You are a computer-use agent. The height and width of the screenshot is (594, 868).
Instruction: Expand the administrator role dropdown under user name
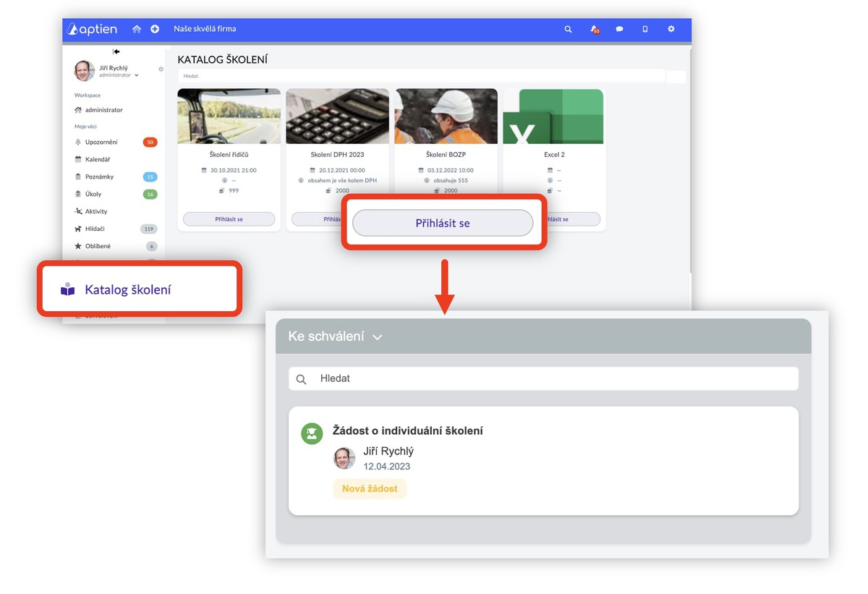pyautogui.click(x=119, y=75)
